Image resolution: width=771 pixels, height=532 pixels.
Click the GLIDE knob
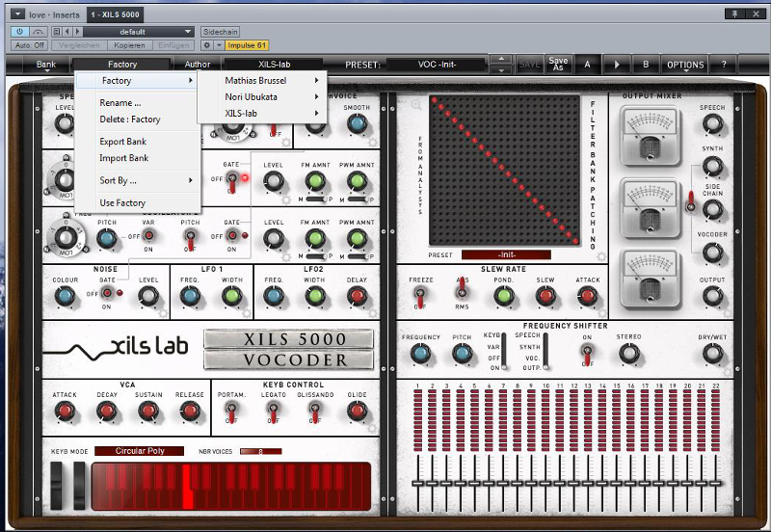(357, 411)
